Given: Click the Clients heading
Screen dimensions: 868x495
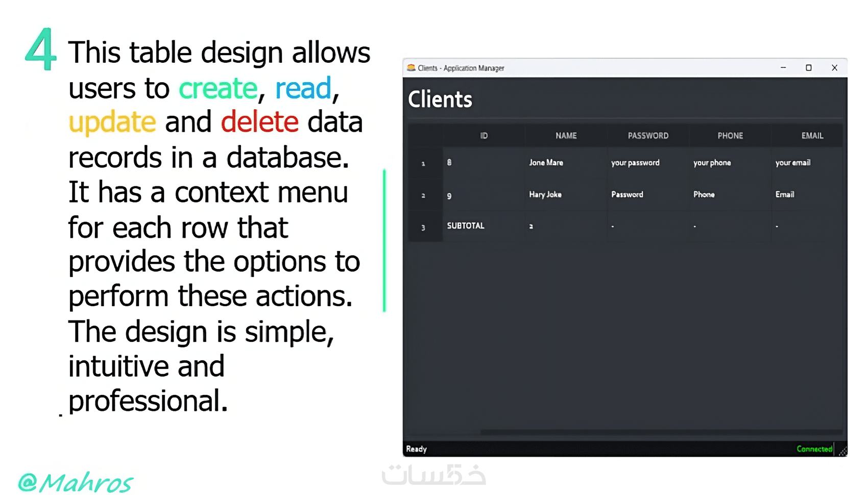Looking at the screenshot, I should (x=440, y=100).
